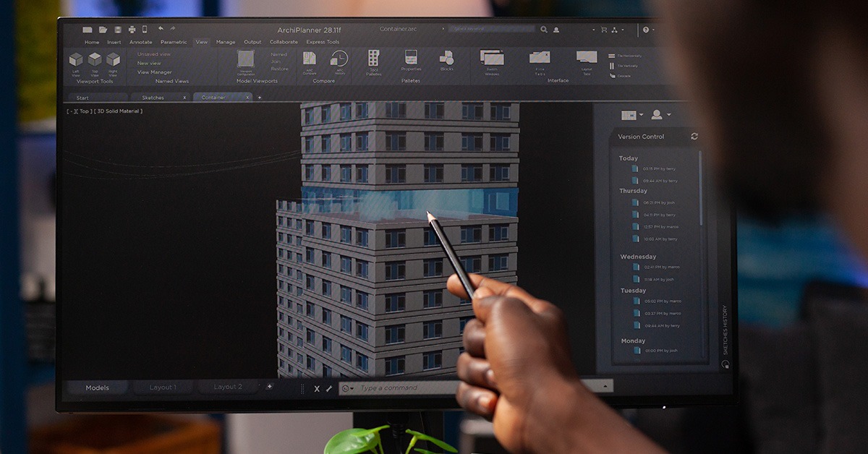Click the View Manager button
The width and height of the screenshot is (868, 454).
[155, 72]
